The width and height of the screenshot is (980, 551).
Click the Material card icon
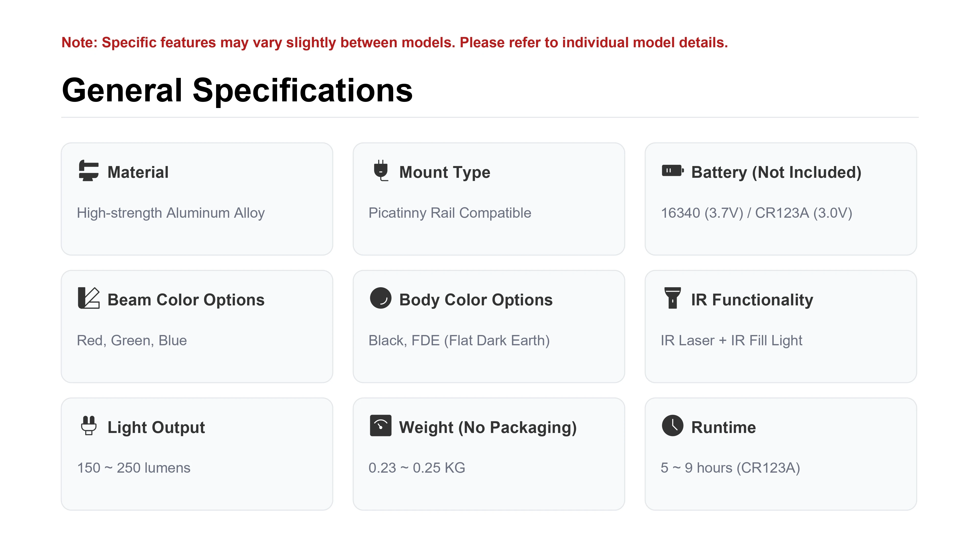tap(88, 170)
